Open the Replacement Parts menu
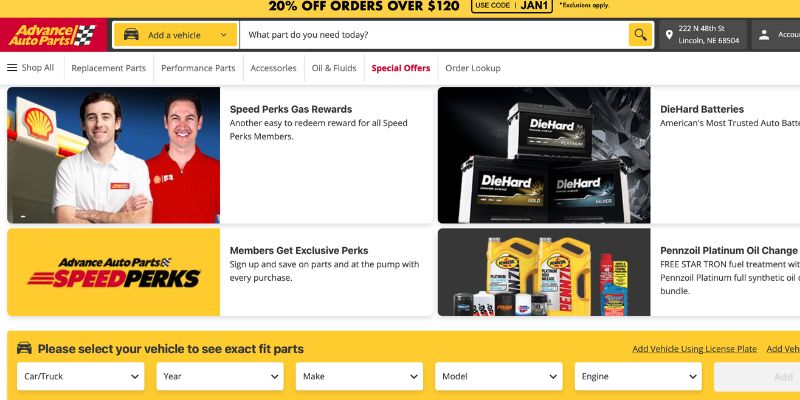The width and height of the screenshot is (800, 400). pyautogui.click(x=109, y=68)
